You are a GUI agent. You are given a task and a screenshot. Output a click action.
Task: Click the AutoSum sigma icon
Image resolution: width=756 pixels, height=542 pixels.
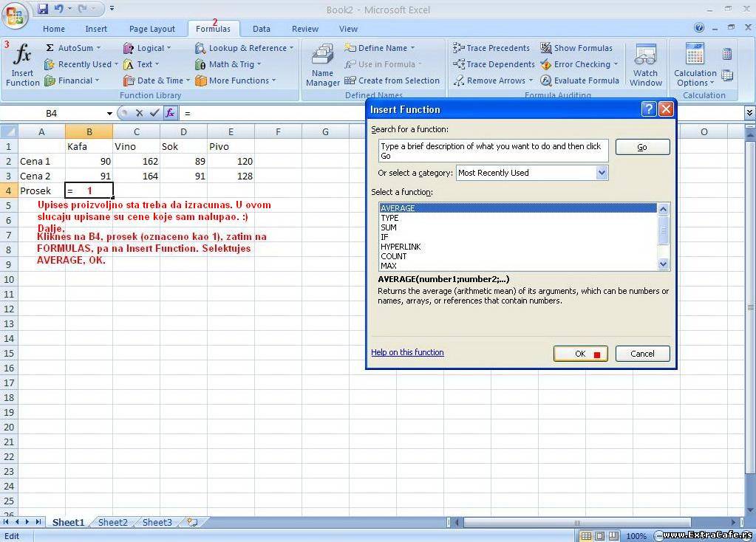tap(50, 48)
